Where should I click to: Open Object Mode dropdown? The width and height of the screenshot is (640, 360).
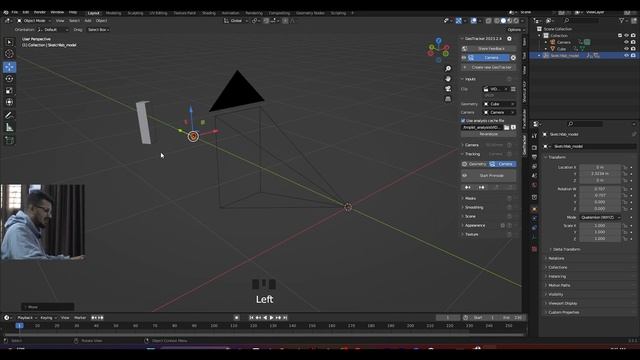(34, 21)
